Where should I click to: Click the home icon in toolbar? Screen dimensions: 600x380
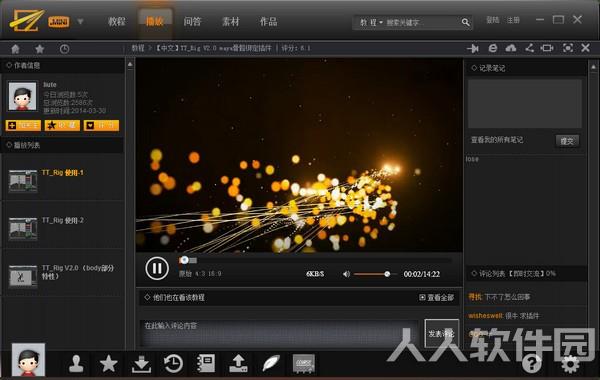[15, 49]
